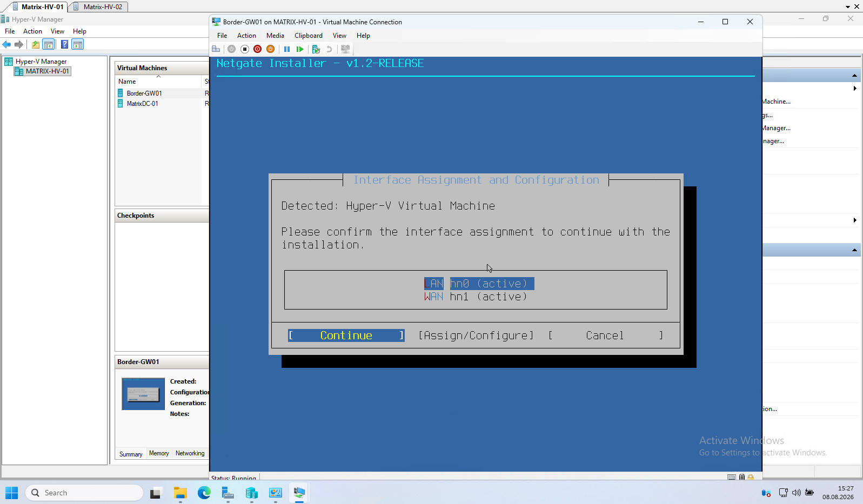Open the Windows Start menu
This screenshot has height=504, width=863.
click(x=12, y=493)
